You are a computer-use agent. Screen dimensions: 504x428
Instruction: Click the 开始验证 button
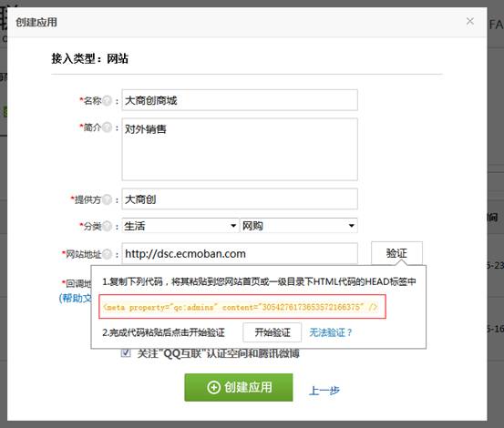point(273,332)
